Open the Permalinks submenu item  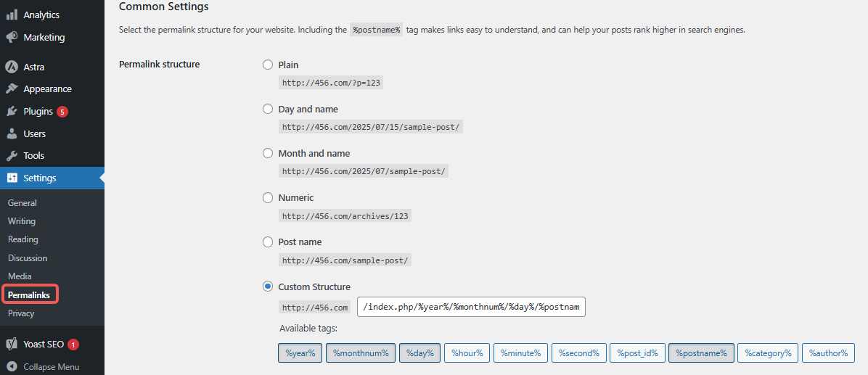click(29, 295)
